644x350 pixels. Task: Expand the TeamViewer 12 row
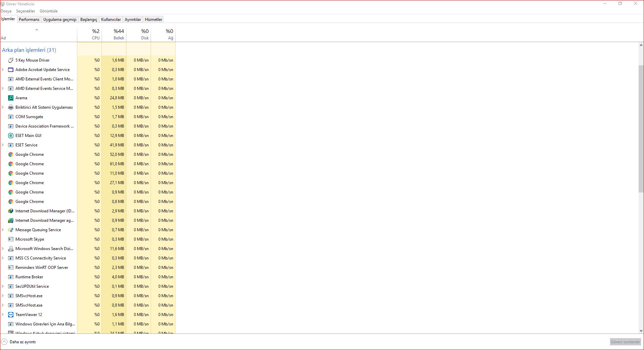coord(3,315)
